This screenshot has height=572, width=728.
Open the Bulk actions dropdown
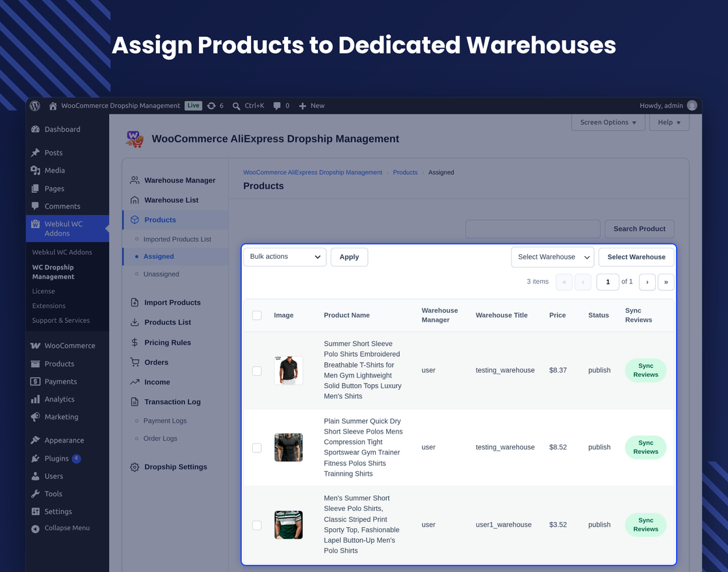[285, 257]
